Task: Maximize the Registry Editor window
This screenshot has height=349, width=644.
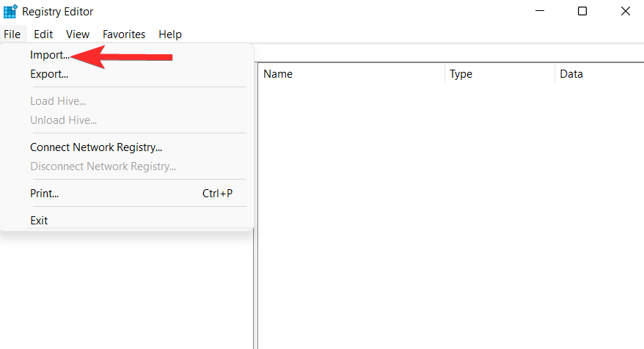Action: [582, 12]
